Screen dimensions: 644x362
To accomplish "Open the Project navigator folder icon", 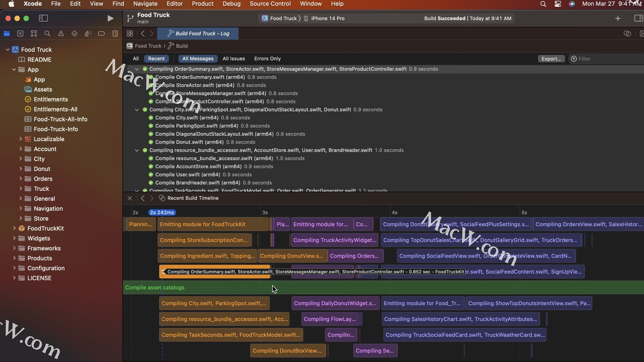I will pyautogui.click(x=7, y=34).
